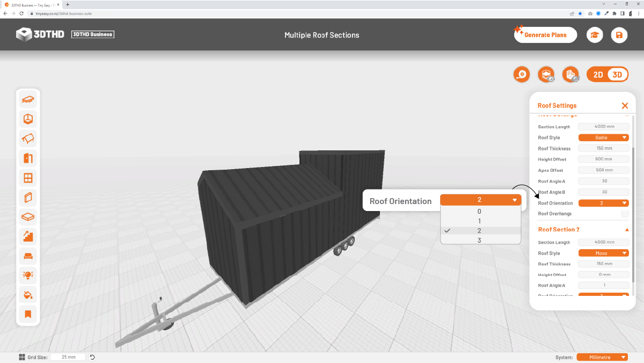Open the windows tool
The width and height of the screenshot is (644, 363).
click(x=28, y=178)
